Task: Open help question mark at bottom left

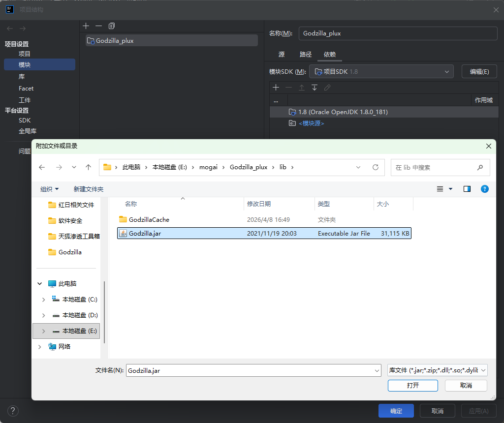Action: [13, 411]
